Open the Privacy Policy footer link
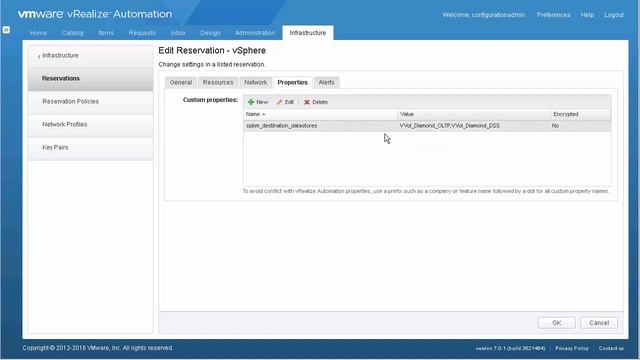 [572, 348]
